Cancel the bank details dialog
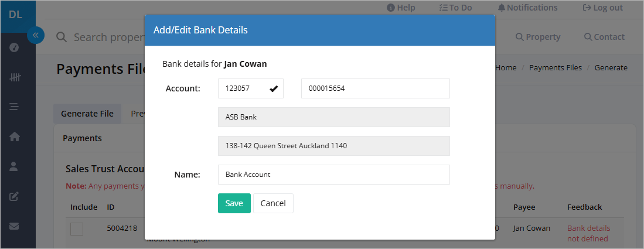The width and height of the screenshot is (644, 249). coord(273,203)
